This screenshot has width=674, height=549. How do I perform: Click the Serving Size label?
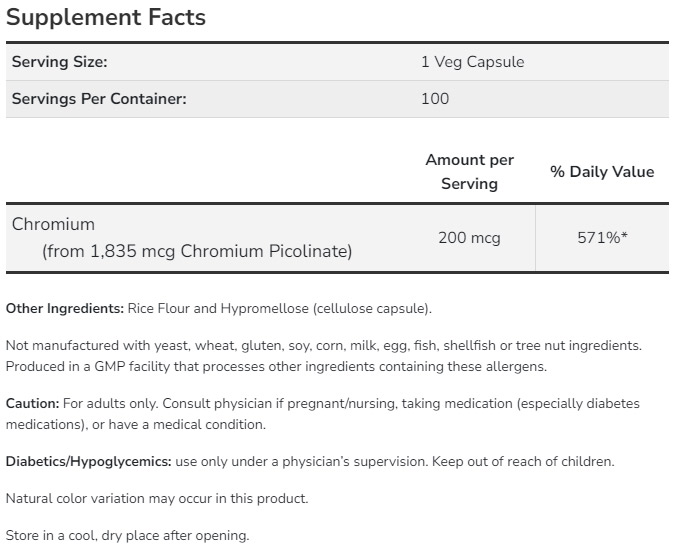click(59, 62)
